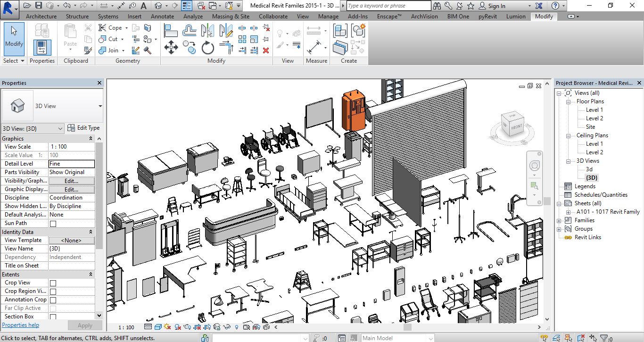Click the Edit Type button

(x=84, y=128)
